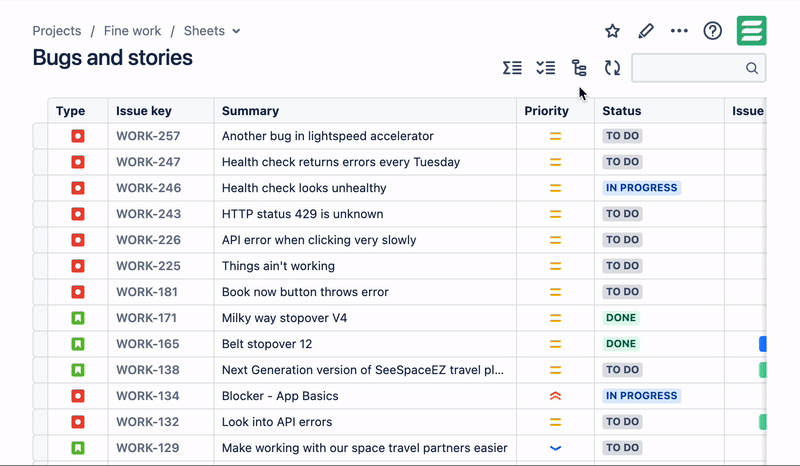Open issue key WORK-257

tap(148, 136)
